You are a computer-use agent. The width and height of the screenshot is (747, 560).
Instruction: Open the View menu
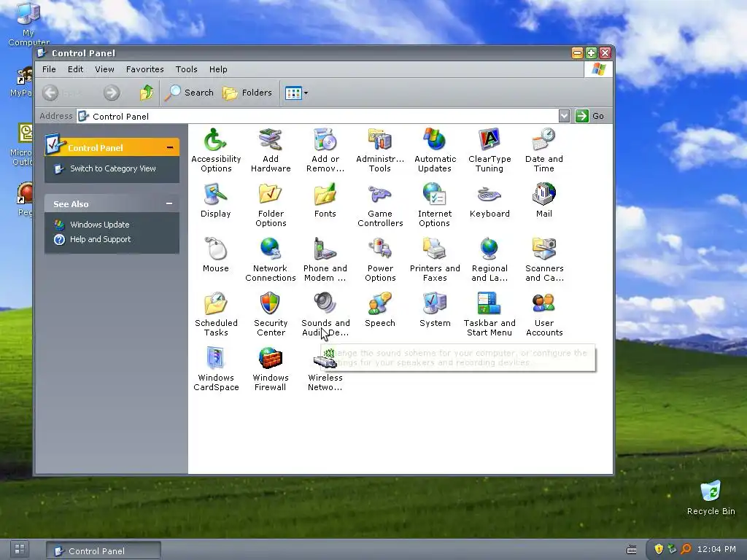point(104,69)
